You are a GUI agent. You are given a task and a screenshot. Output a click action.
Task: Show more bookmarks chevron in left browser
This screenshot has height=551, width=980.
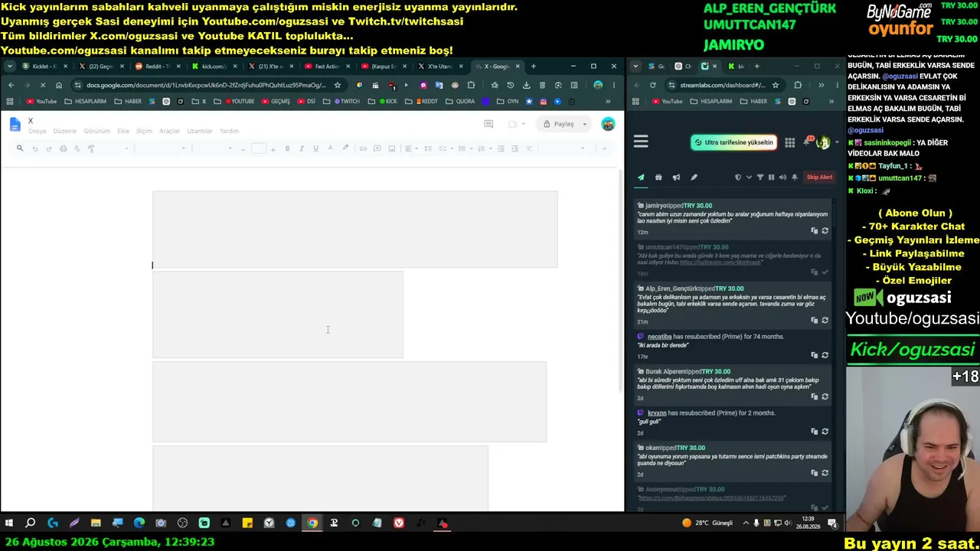[x=608, y=101]
